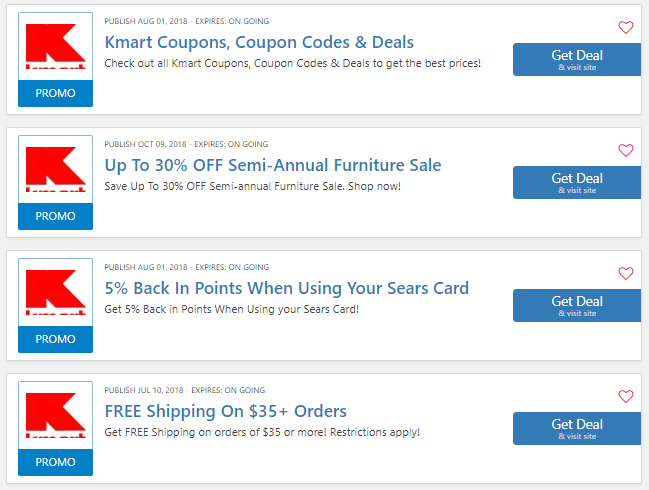Get Deal for Kmart Coupons, Coupon Codes

577,60
